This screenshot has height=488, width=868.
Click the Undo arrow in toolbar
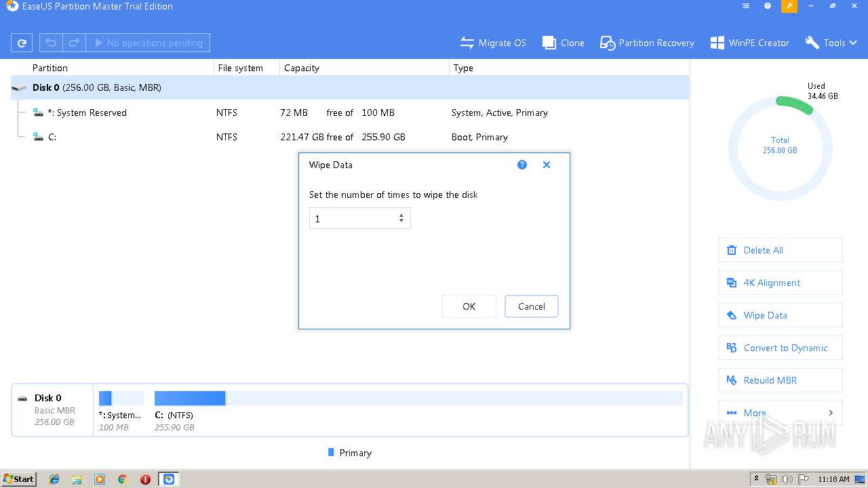click(51, 43)
